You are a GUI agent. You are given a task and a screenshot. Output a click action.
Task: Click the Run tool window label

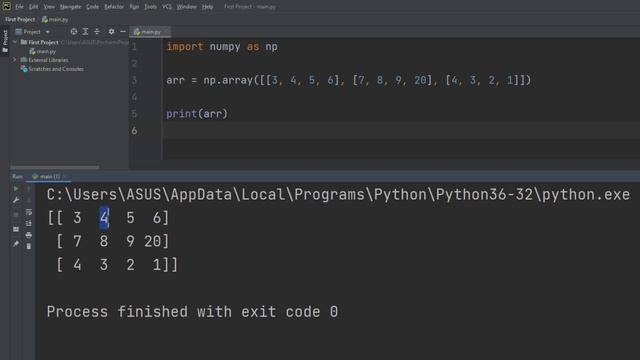pos(17,176)
